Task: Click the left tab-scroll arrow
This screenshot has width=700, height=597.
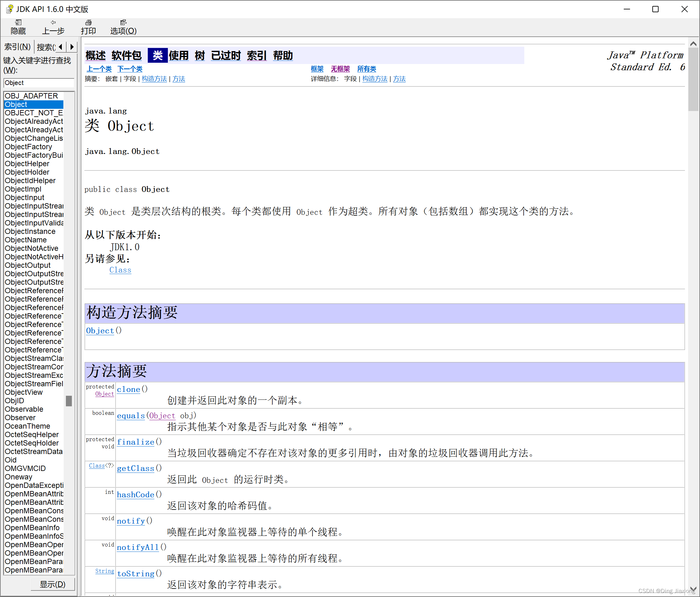Action: coord(61,47)
